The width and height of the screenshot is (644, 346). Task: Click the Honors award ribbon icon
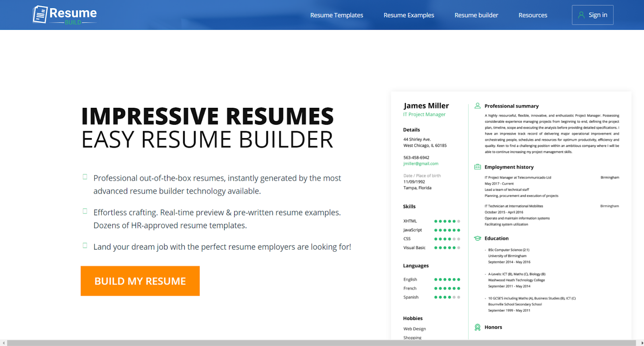pos(477,327)
